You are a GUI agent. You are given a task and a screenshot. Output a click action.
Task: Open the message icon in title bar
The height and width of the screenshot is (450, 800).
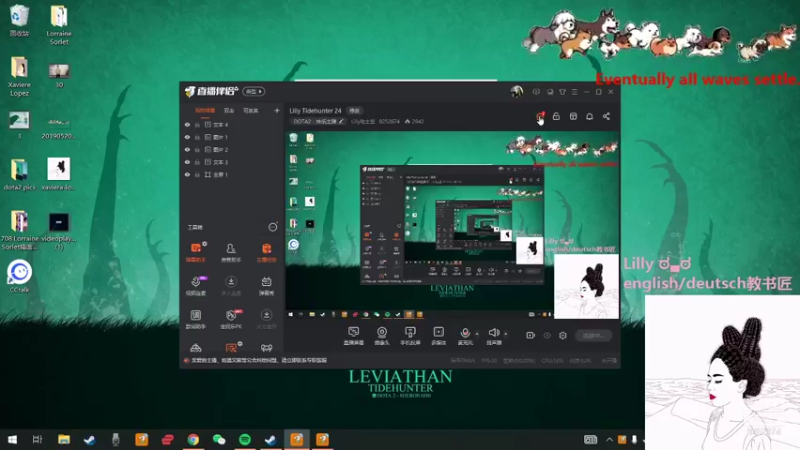536,92
